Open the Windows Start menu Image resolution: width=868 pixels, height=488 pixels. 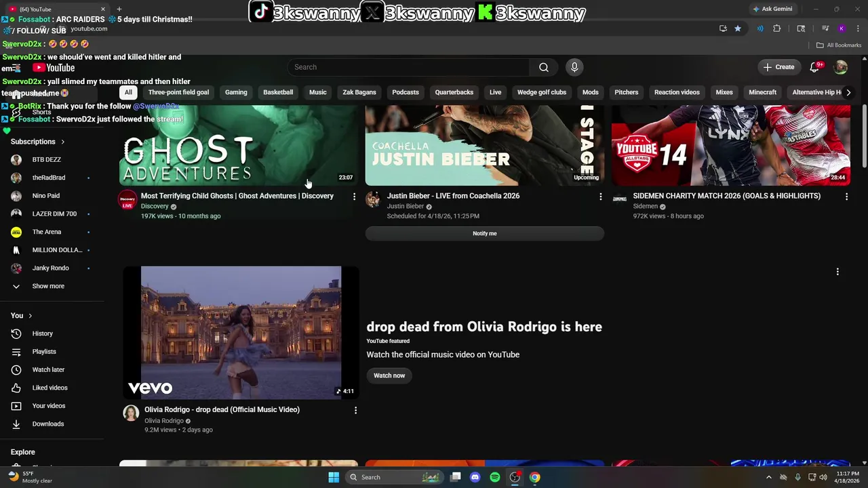point(334,477)
